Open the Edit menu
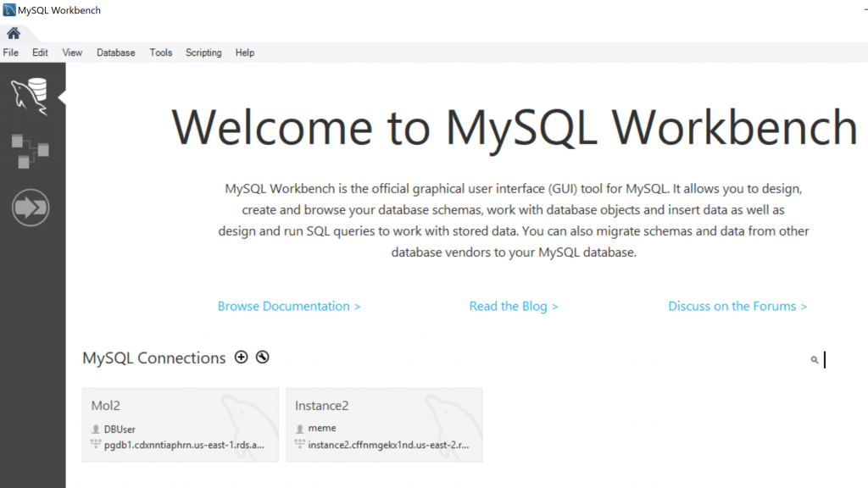 click(x=40, y=53)
